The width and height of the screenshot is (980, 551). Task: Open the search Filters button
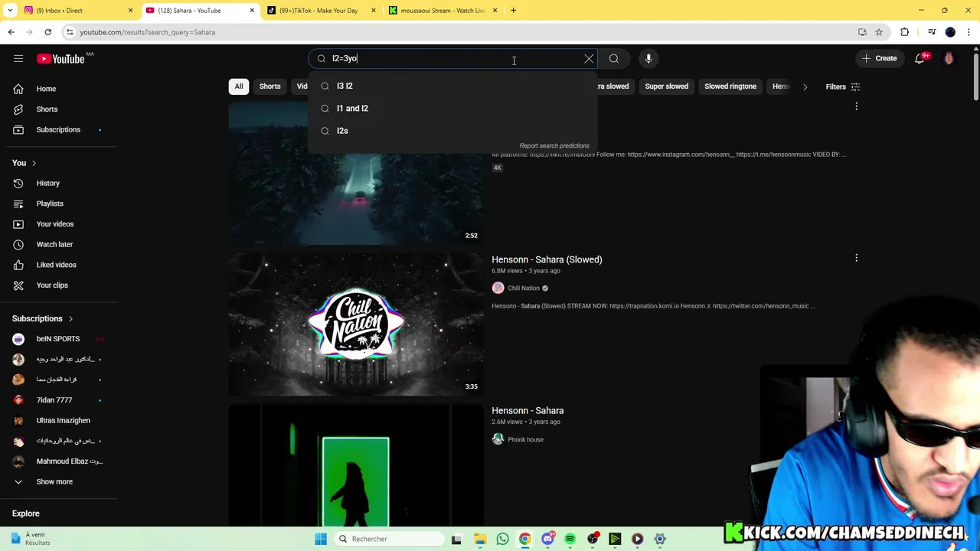[x=843, y=86]
